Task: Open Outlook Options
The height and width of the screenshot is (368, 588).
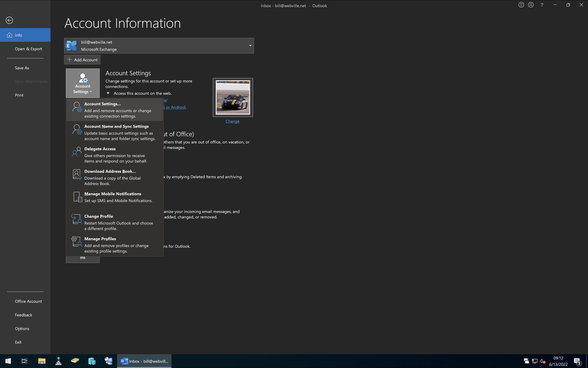Action: point(25,329)
